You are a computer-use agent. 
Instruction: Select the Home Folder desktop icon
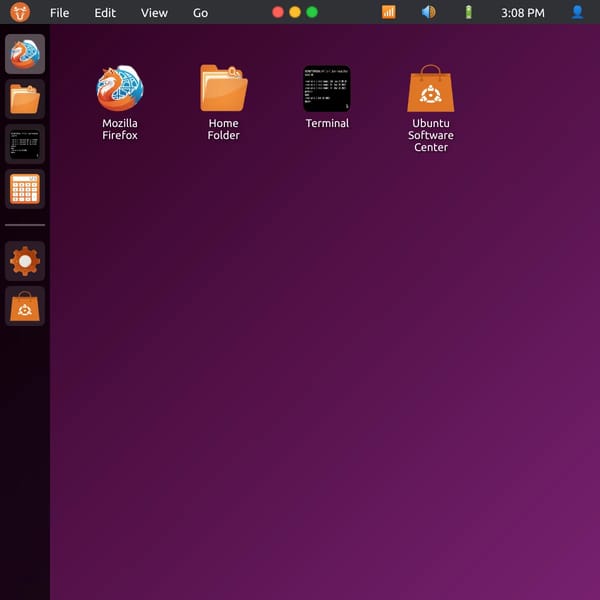pyautogui.click(x=223, y=88)
